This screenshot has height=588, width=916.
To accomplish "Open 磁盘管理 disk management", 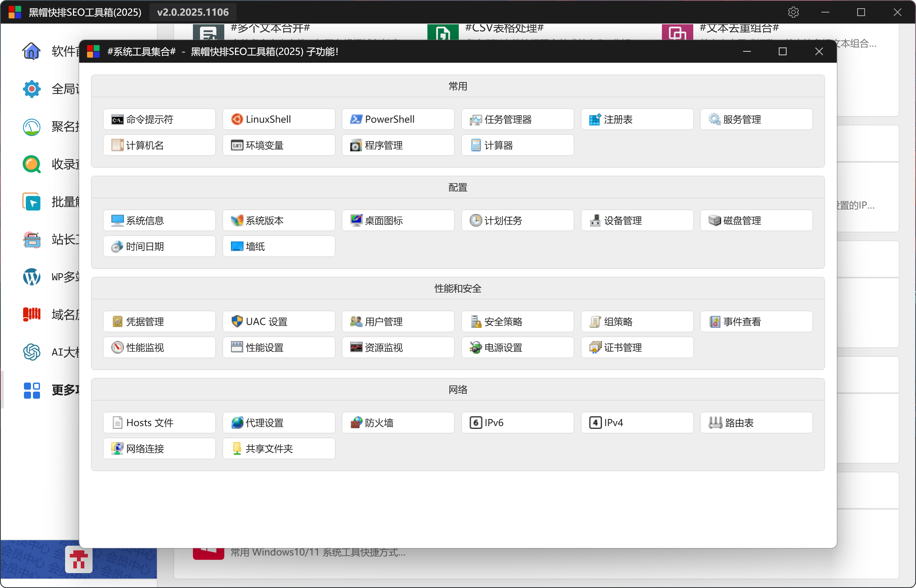I will coord(756,220).
